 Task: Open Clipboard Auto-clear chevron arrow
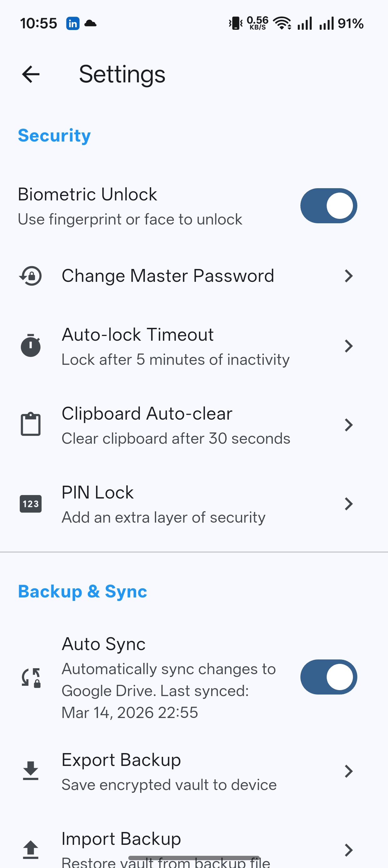(349, 425)
